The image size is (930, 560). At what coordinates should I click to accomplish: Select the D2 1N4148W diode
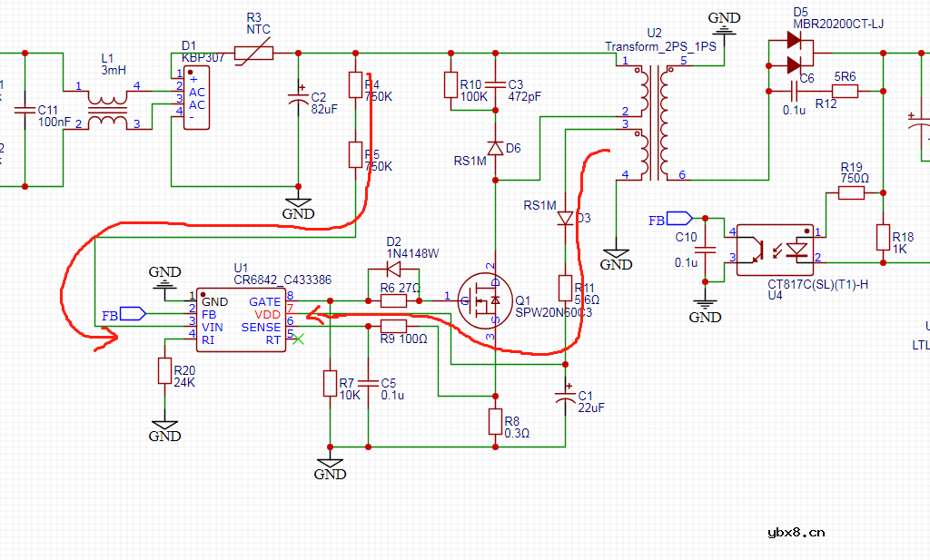[x=393, y=270]
